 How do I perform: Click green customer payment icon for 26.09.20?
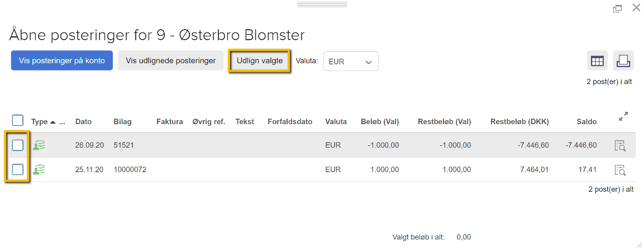click(39, 145)
